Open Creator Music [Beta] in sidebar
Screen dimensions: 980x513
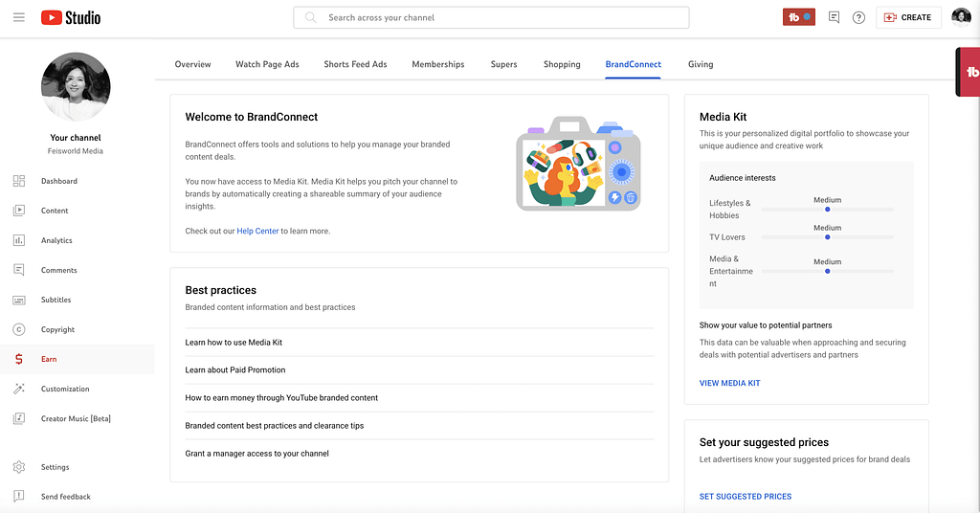76,418
